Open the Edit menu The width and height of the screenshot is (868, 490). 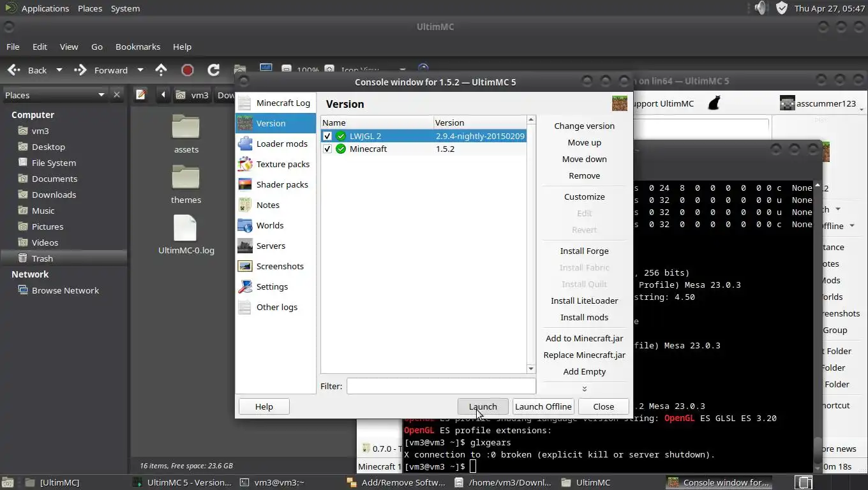coord(40,47)
